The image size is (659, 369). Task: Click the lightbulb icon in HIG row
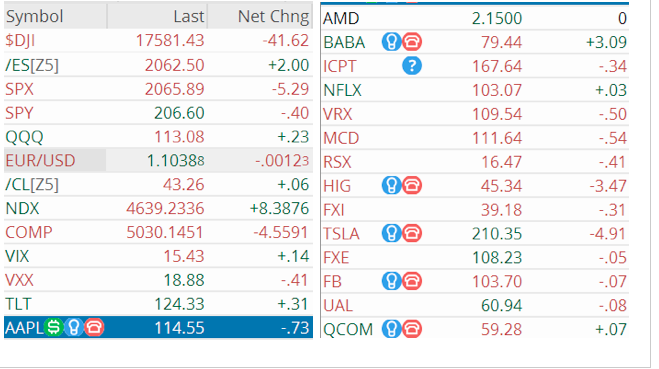coord(391,186)
